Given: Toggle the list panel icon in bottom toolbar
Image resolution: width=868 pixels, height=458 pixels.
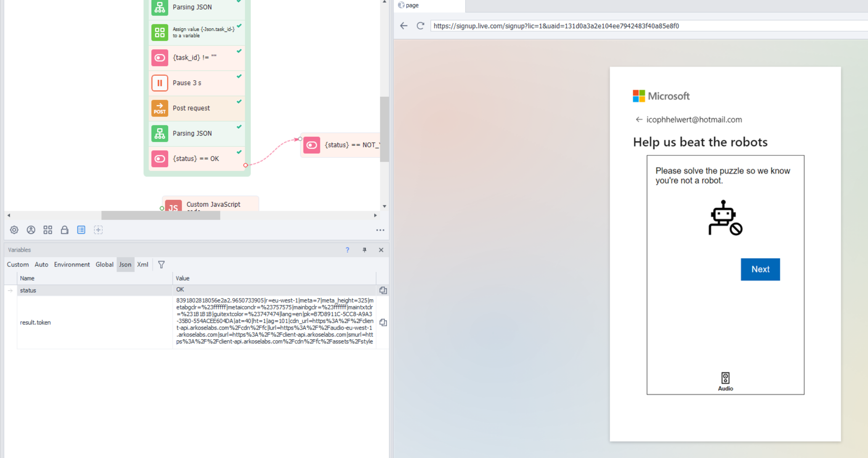Looking at the screenshot, I should click(x=81, y=230).
